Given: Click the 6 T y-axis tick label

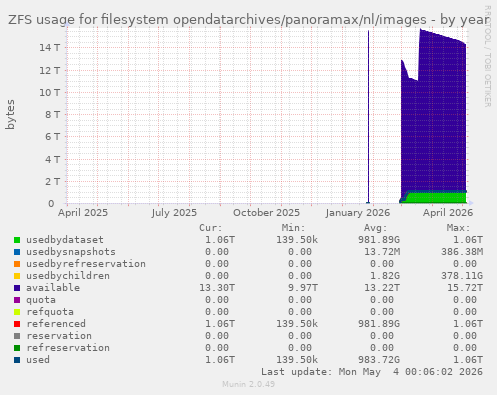Looking at the screenshot, I should (52, 137).
